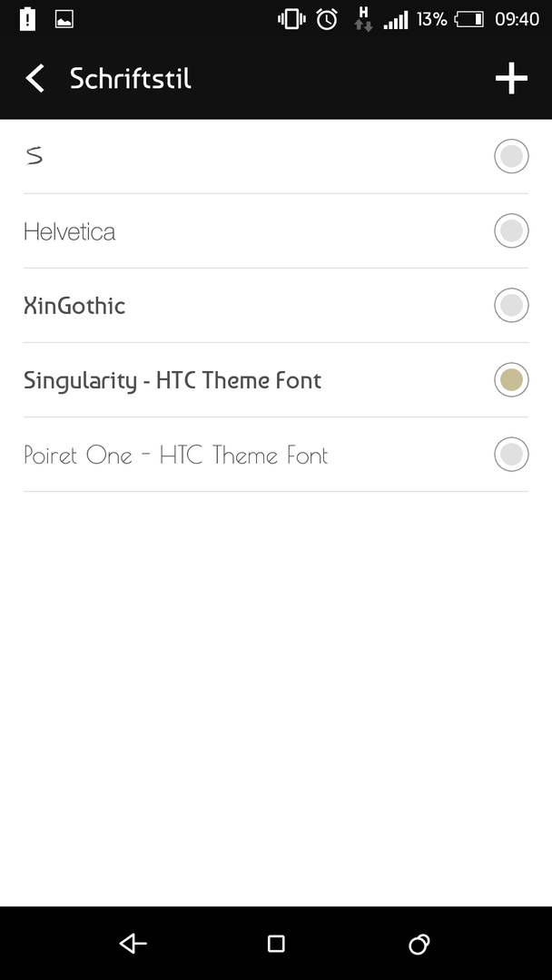Image resolution: width=552 pixels, height=980 pixels.
Task: Tap the picture notification icon
Action: click(64, 19)
